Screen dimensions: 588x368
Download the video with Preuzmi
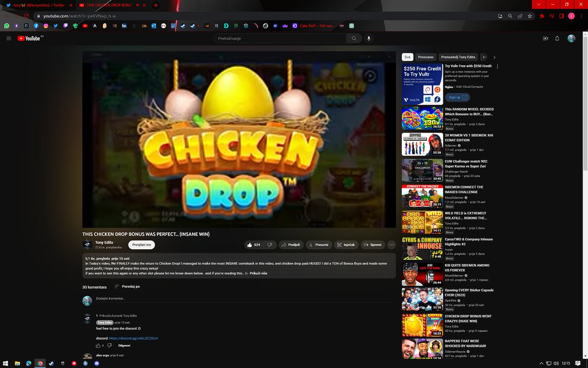(318, 244)
